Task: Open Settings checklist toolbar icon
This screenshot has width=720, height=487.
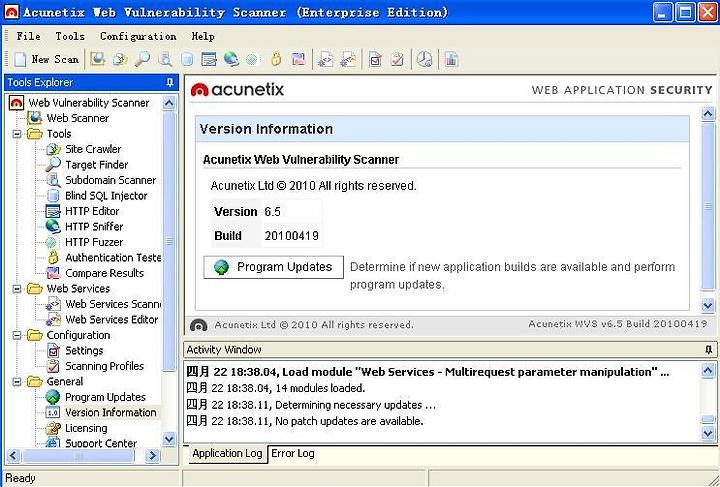Action: pyautogui.click(x=375, y=59)
